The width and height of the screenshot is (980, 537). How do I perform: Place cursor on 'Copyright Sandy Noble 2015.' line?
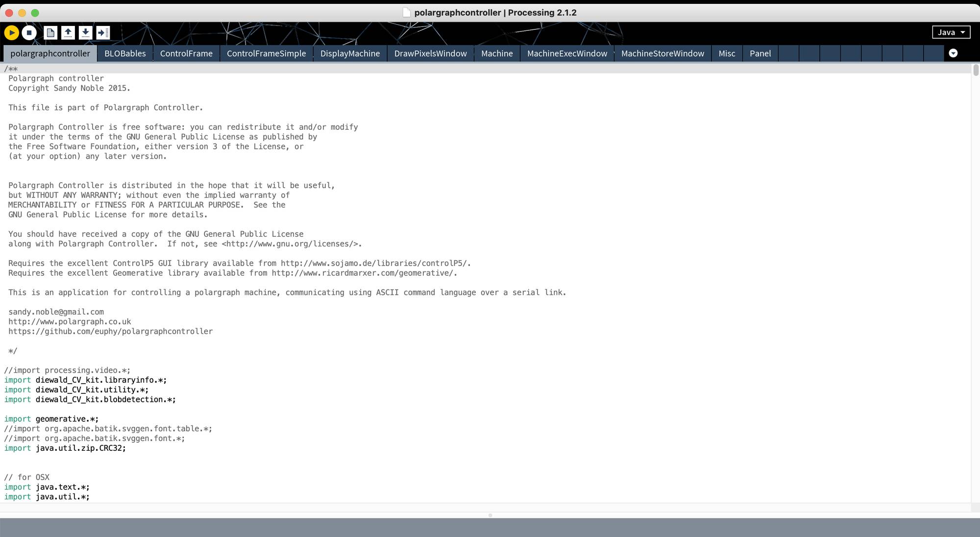pos(69,88)
